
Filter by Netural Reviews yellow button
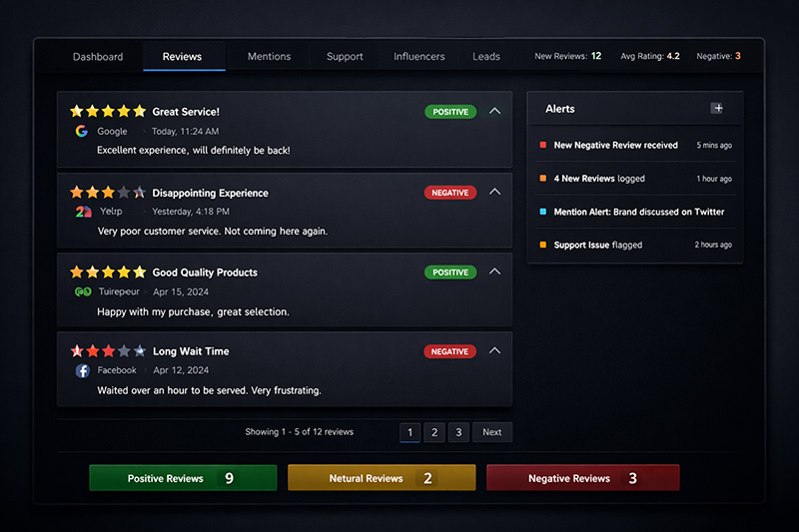(x=382, y=478)
